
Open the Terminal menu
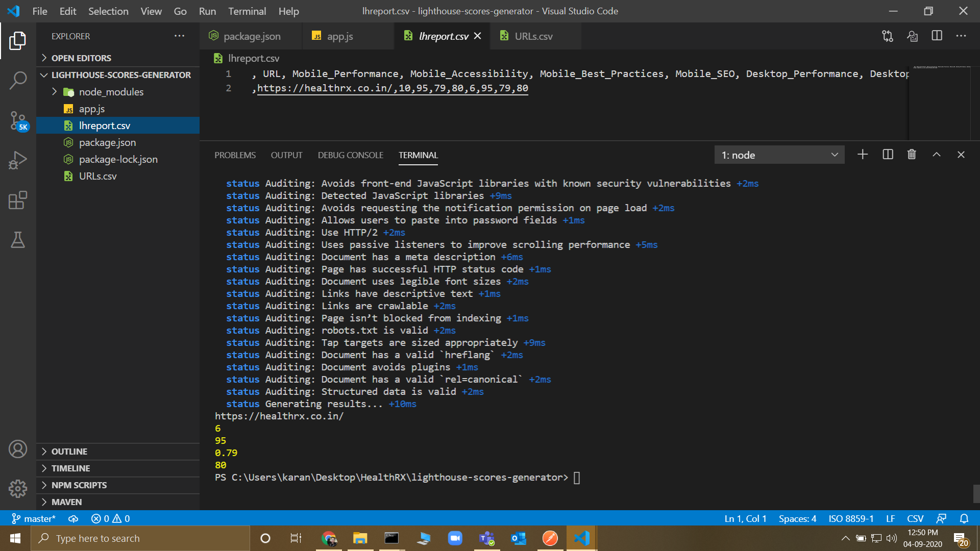coord(247,11)
